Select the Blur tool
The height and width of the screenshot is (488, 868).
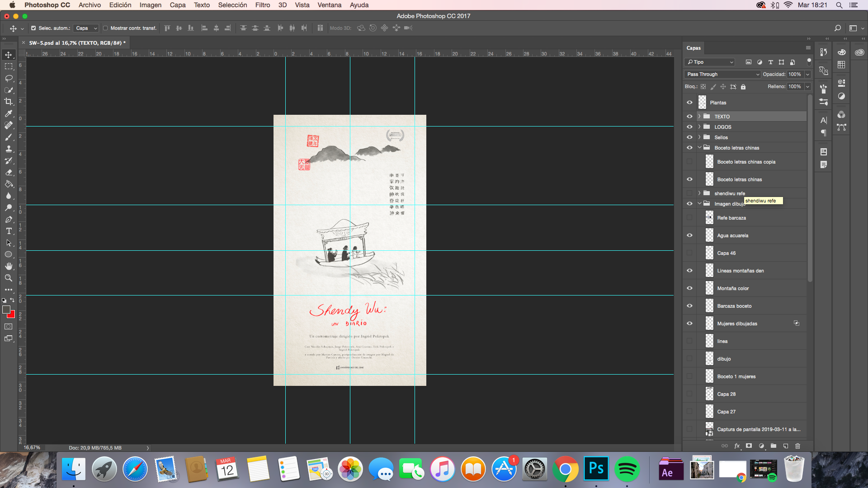(x=9, y=196)
